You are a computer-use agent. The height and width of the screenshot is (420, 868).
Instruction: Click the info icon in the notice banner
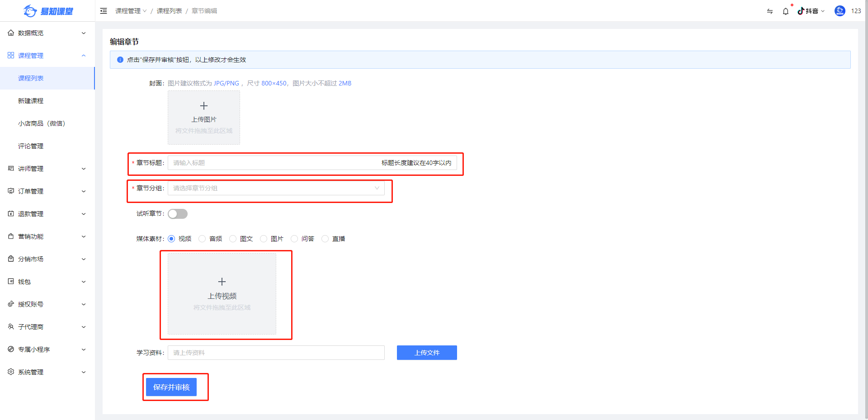pos(120,60)
